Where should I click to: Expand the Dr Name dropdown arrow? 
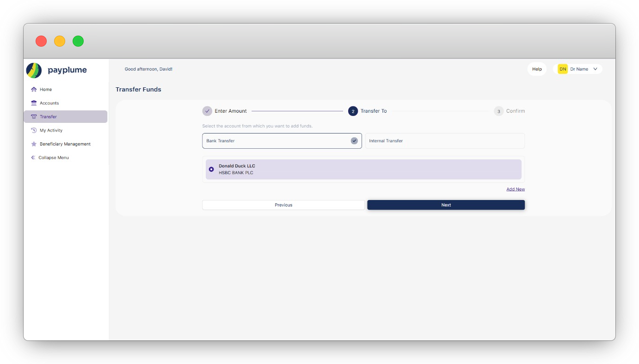[x=595, y=69]
